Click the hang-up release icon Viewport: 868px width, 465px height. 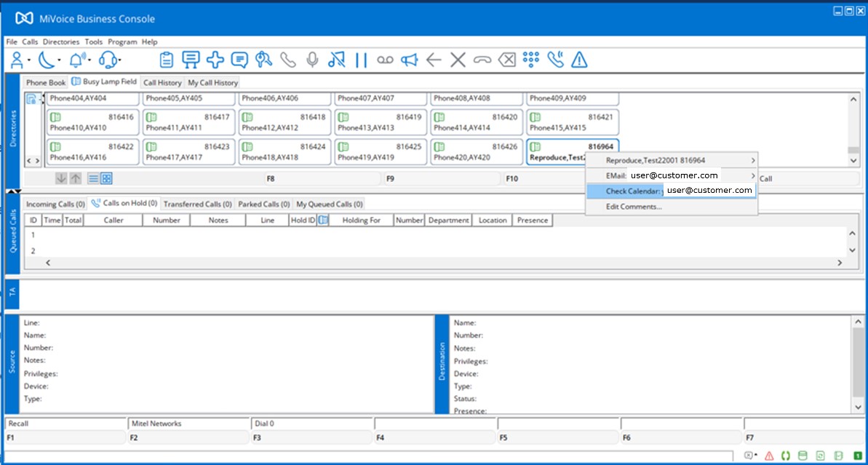pyautogui.click(x=482, y=60)
